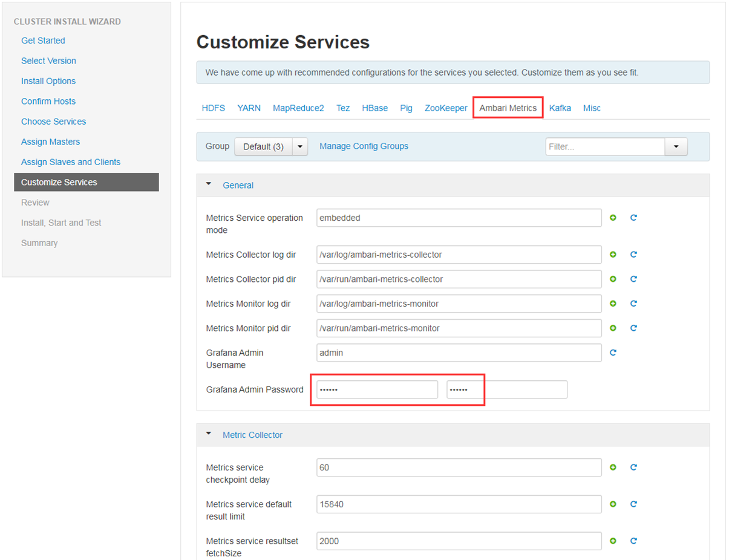Screen dimensions: 729x560
Task: Switch to the Misc tab
Action: click(592, 108)
